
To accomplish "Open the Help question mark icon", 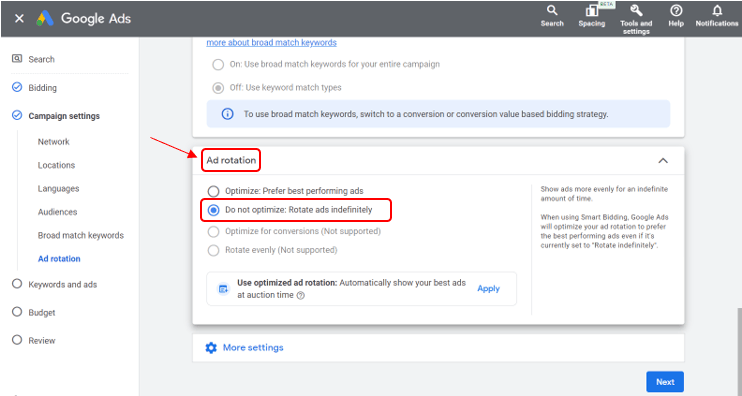I will pyautogui.click(x=676, y=10).
